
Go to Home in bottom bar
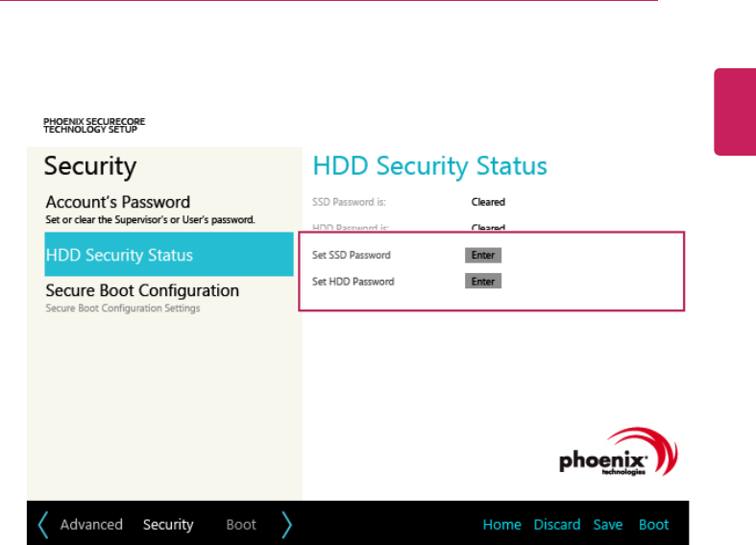pyautogui.click(x=501, y=525)
